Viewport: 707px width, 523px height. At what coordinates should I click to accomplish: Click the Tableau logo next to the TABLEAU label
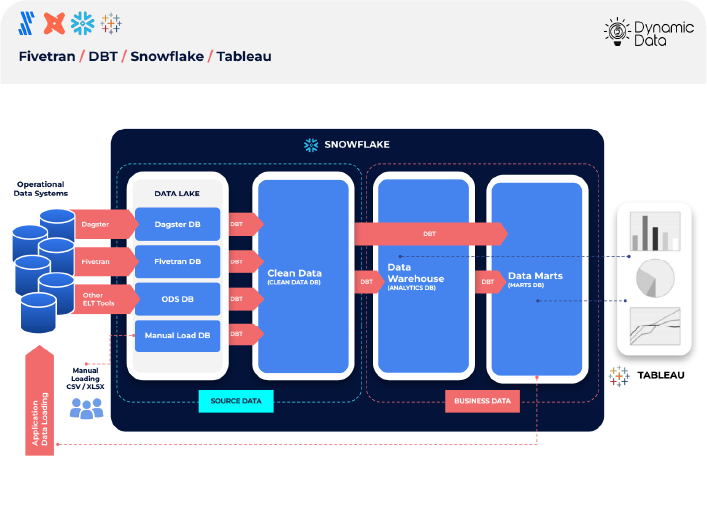pos(619,376)
